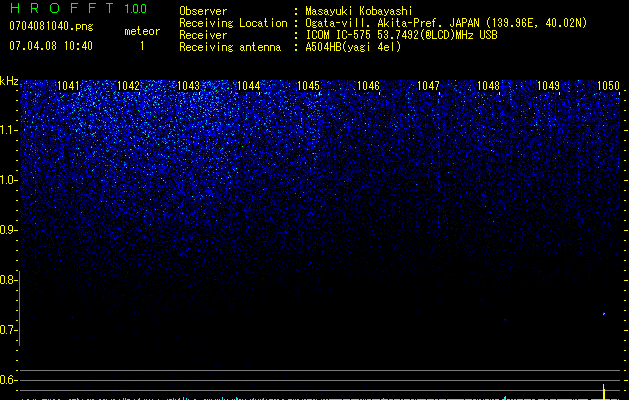This screenshot has width=629, height=400.
Task: Click the A504HB(yagi 4el) antenna text
Action: tap(353, 47)
